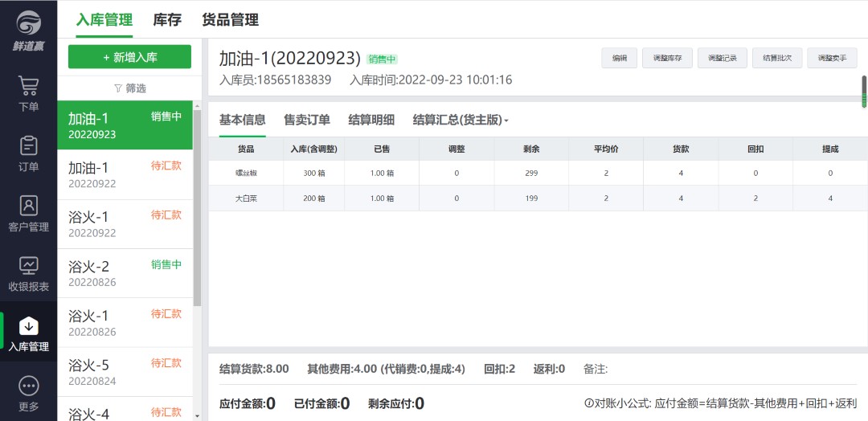This screenshot has width=868, height=421.
Task: Select batch 浴火-2 dated 20220826
Action: 125,273
